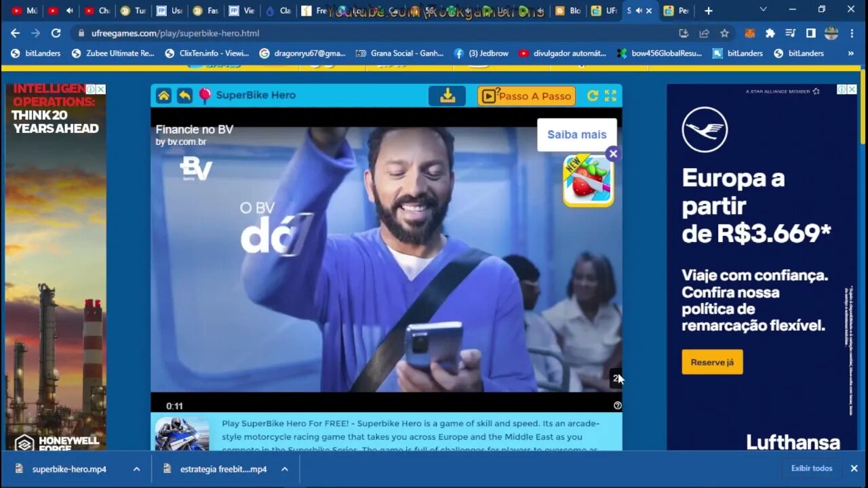Toggle the Chrome side panel
Screen dimensions: 868x488
coord(810,33)
